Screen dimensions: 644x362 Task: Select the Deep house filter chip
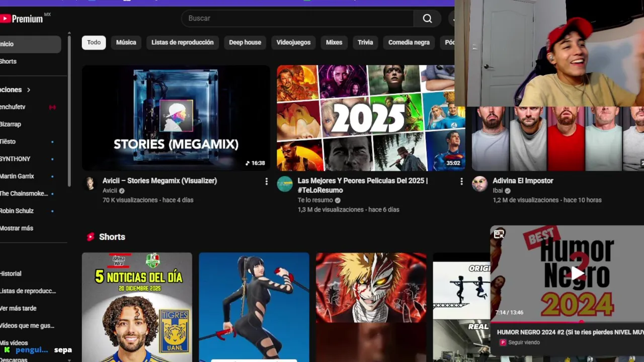point(245,43)
